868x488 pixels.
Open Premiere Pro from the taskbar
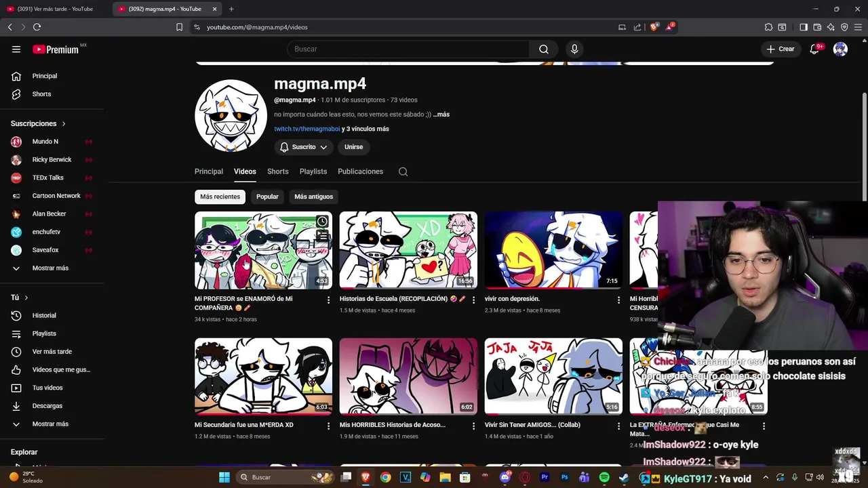coord(545,477)
